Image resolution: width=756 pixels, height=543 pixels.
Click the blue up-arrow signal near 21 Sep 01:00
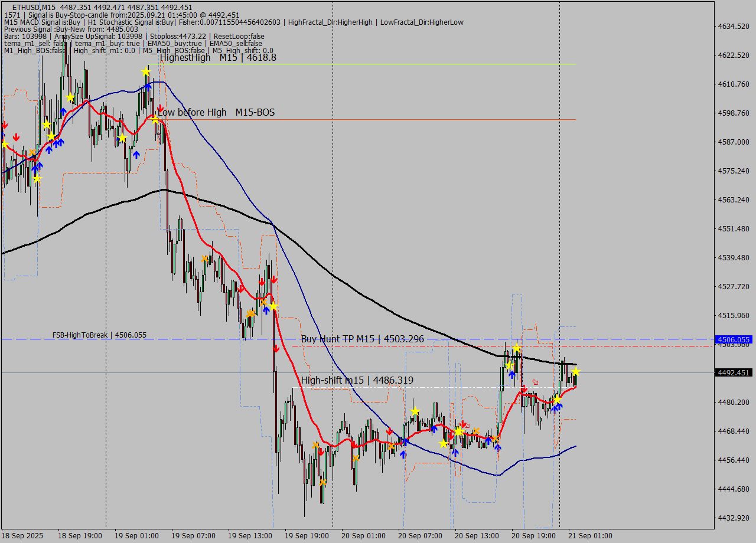point(557,407)
